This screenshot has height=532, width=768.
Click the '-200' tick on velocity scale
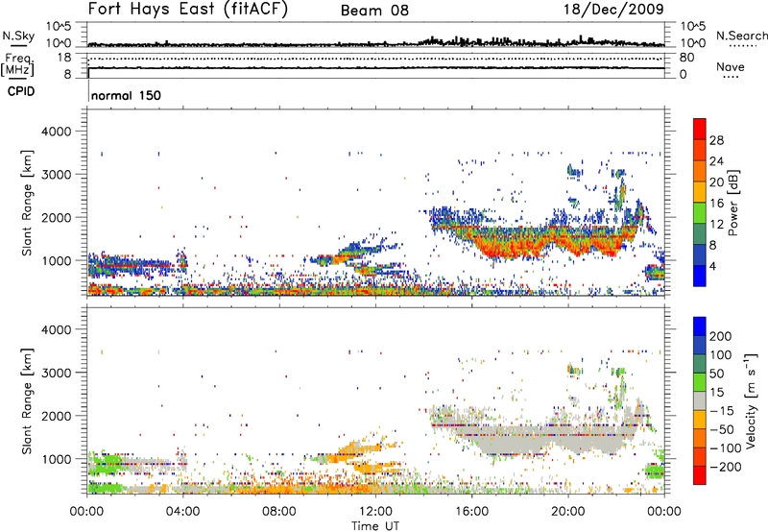[725, 467]
